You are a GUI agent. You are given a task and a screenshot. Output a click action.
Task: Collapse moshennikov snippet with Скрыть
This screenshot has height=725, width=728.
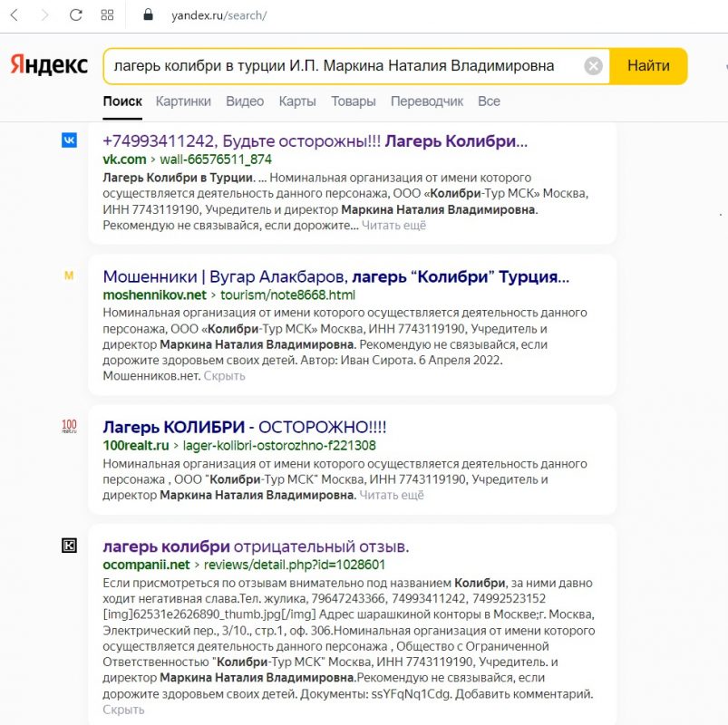[x=224, y=376]
